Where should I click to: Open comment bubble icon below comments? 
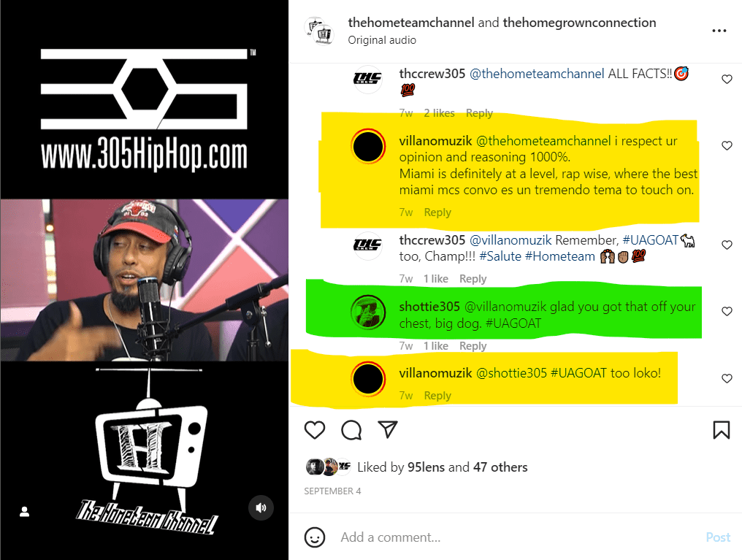pyautogui.click(x=351, y=430)
